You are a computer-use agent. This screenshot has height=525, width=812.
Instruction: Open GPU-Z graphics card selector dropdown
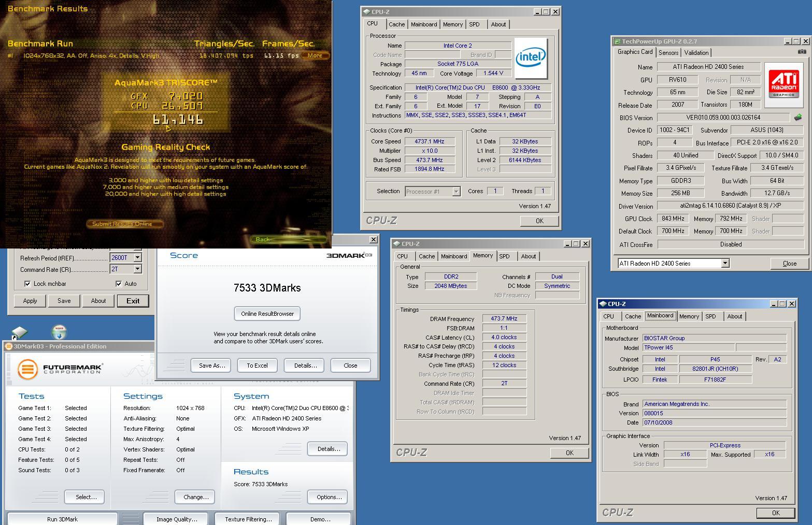[725, 263]
